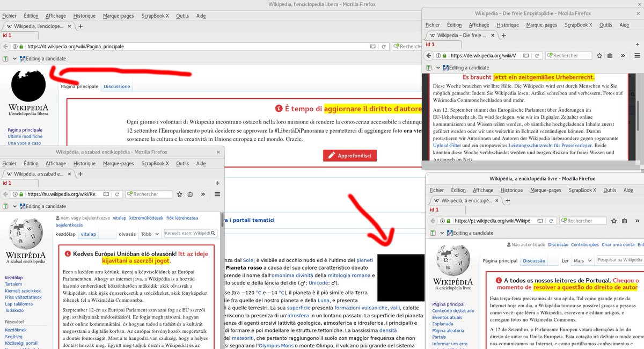Open the bookmarks list icon in the German window
Screen dimensions: 644x349
pyautogui.click(x=610, y=56)
